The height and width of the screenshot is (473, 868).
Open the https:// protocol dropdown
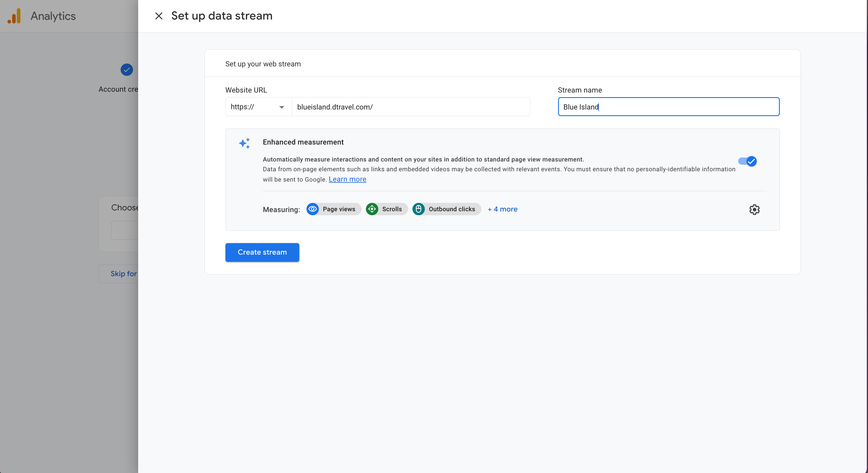click(259, 107)
